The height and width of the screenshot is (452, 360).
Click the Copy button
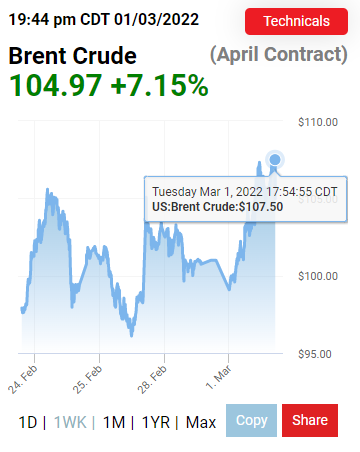251,421
